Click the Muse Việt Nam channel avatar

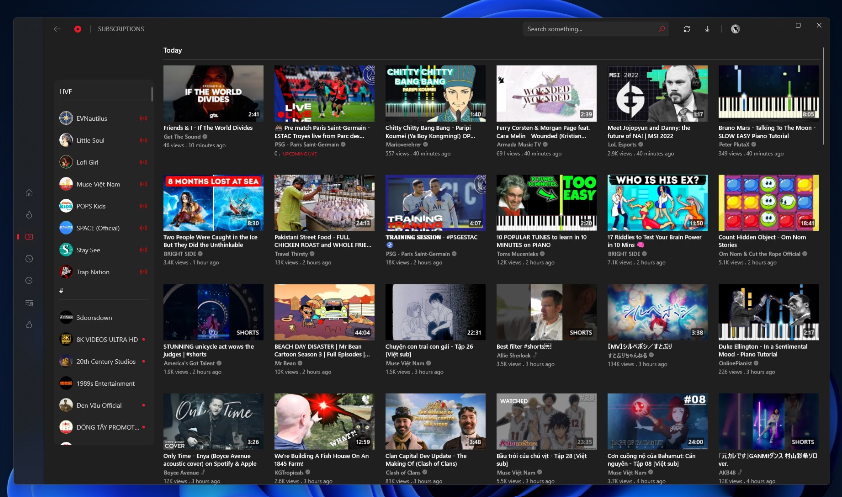pyautogui.click(x=66, y=184)
